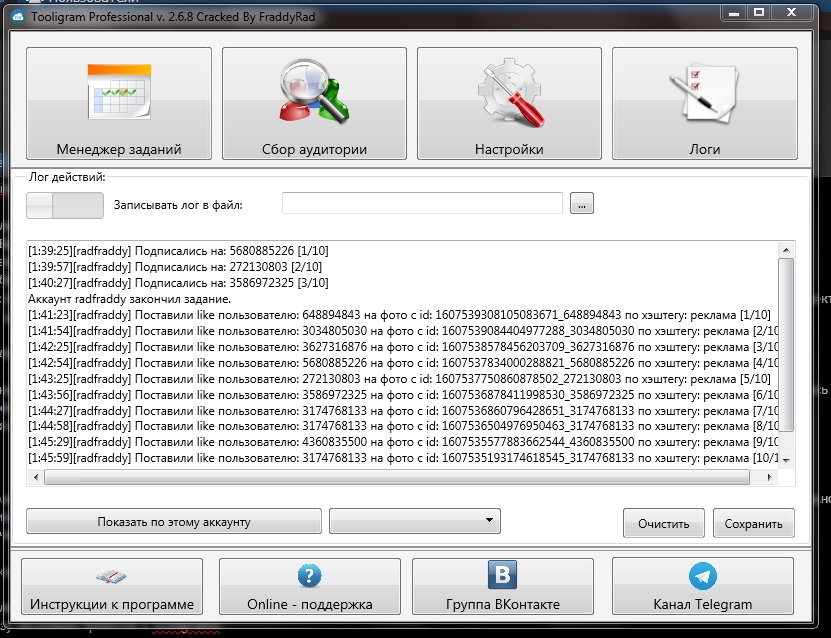The height and width of the screenshot is (638, 831).
Task: Select the log entry timestamped 1:45:29
Action: click(403, 442)
